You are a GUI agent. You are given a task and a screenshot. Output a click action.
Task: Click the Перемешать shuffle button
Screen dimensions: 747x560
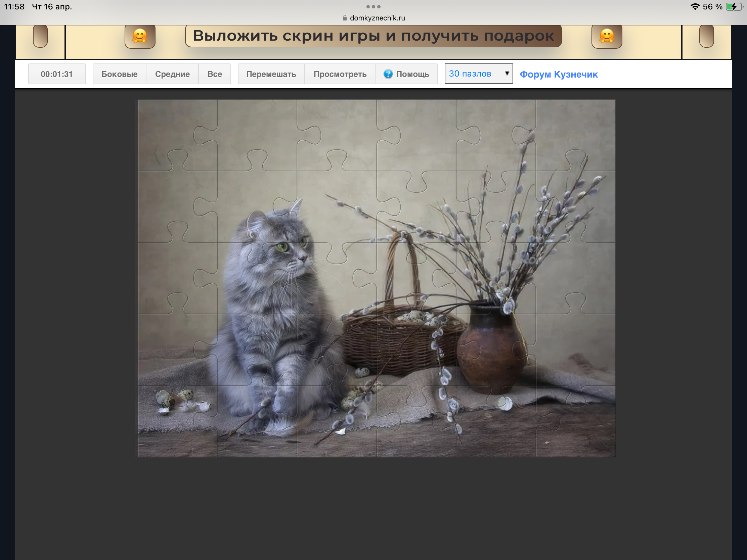point(271,74)
